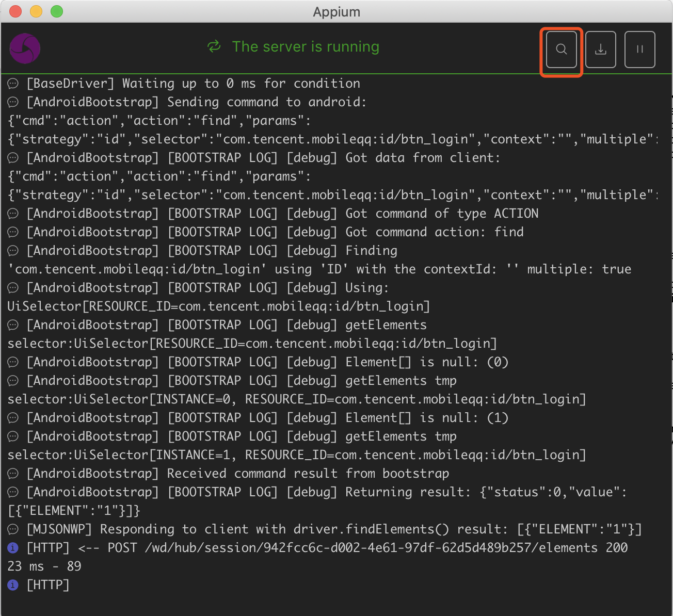Click bubble icon beside 'Sending command to android'

[13, 102]
